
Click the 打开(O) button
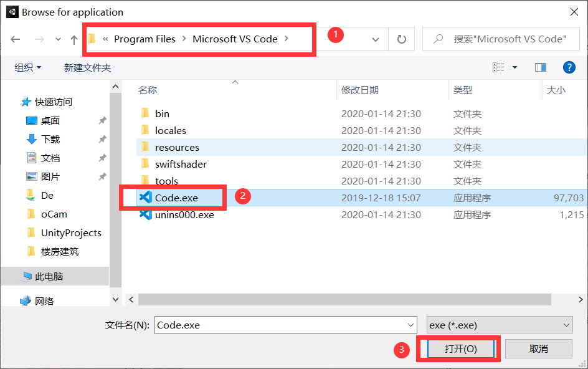click(459, 348)
